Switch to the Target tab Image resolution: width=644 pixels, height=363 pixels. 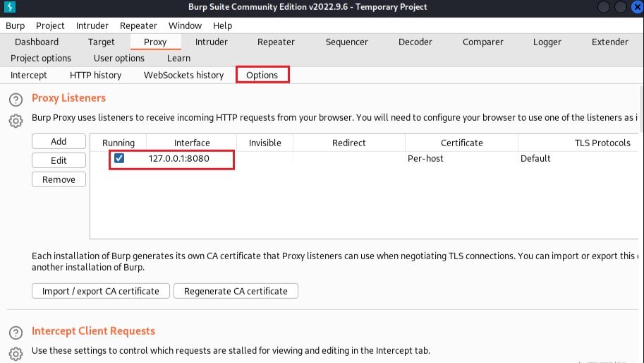click(x=101, y=42)
